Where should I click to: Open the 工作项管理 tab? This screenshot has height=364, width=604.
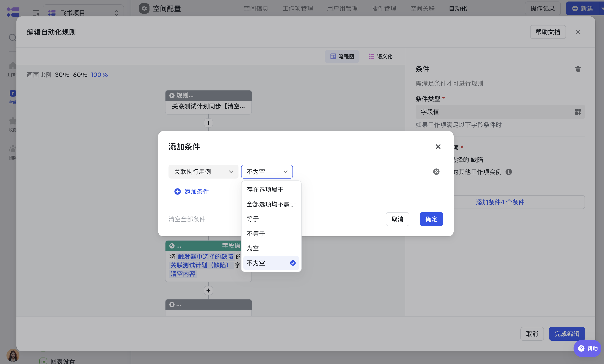pos(298,9)
